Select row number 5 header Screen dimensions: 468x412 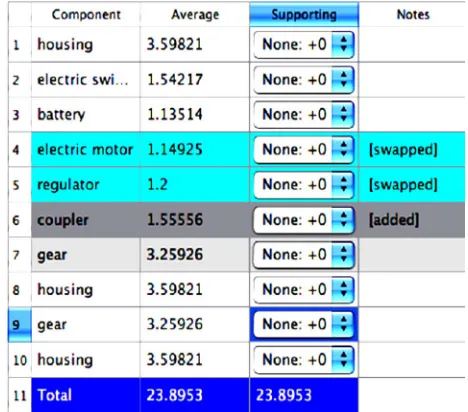(x=20, y=184)
